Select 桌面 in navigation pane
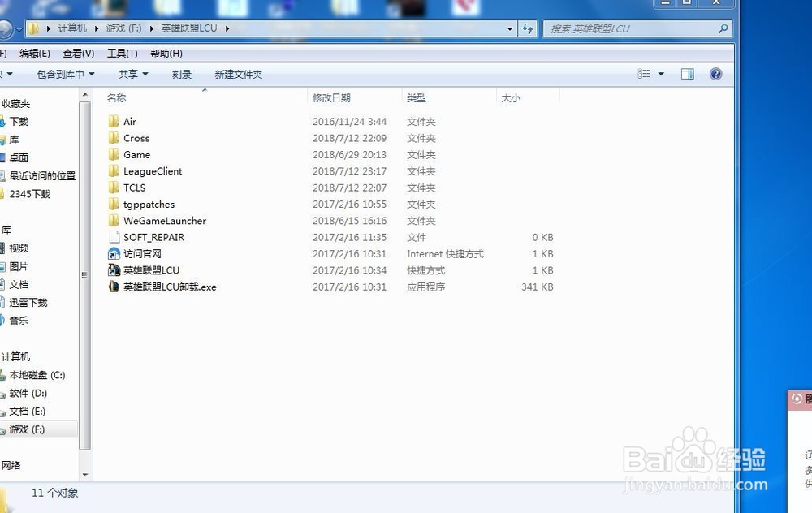 19,158
